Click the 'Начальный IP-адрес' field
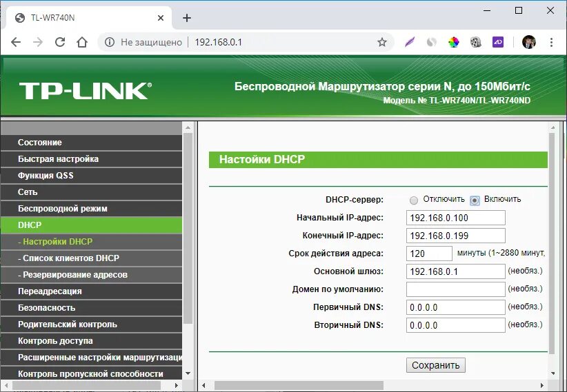This screenshot has height=392, width=567. coord(456,218)
